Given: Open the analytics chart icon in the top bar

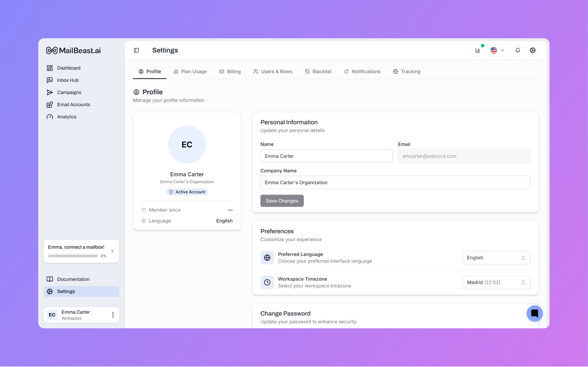Looking at the screenshot, I should pos(477,50).
